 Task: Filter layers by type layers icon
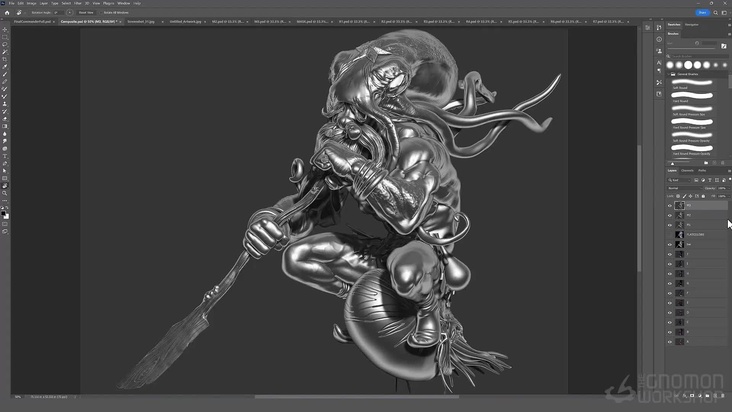click(710, 180)
